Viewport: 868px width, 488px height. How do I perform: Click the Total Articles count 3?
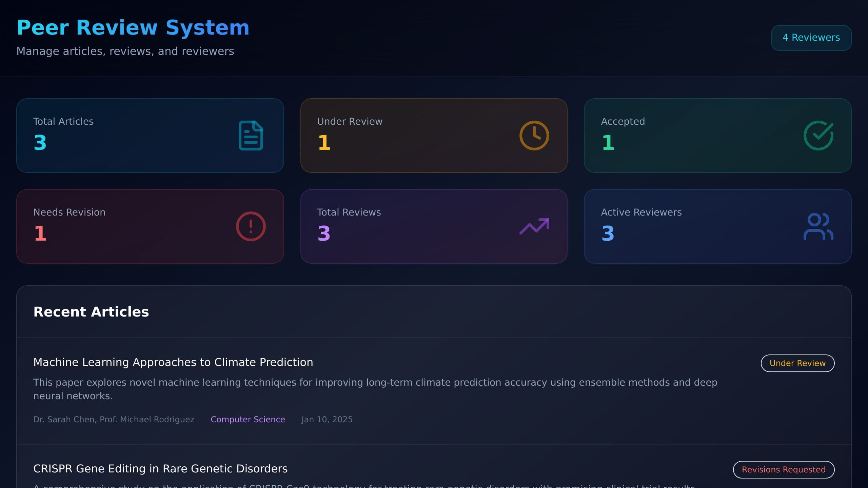tap(40, 142)
